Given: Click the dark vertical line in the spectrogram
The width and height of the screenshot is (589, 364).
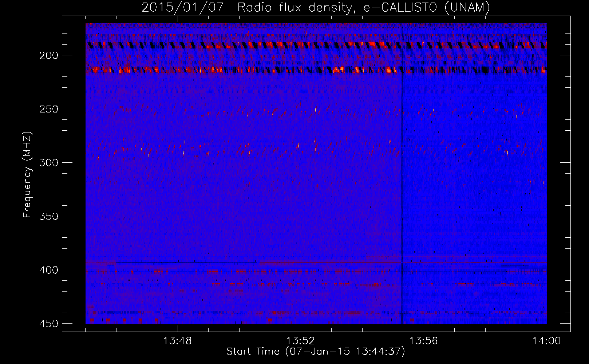Looking at the screenshot, I should (402, 174).
